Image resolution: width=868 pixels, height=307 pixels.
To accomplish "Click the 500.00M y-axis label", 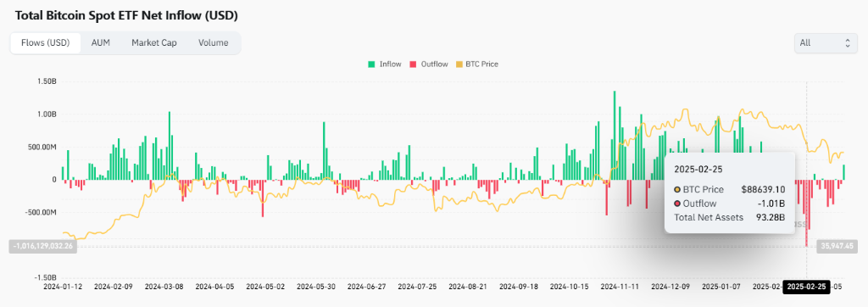I will coord(42,147).
